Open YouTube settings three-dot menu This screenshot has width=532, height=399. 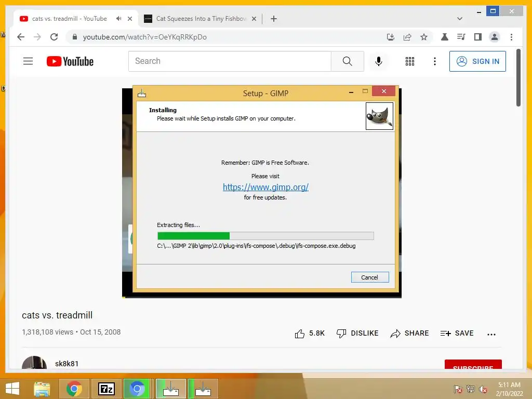point(435,61)
